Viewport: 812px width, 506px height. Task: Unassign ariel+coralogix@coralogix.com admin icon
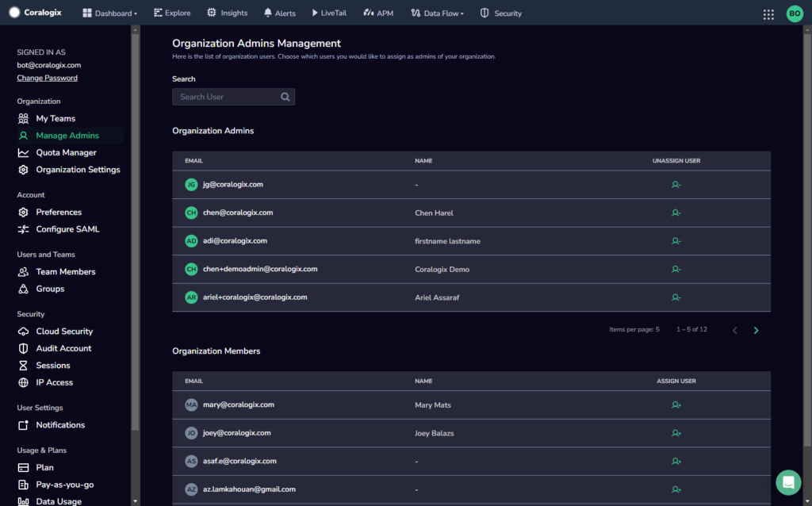pyautogui.click(x=676, y=297)
